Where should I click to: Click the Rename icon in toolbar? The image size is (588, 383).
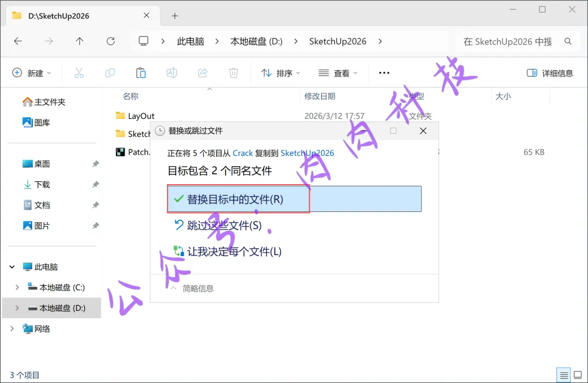(x=171, y=73)
